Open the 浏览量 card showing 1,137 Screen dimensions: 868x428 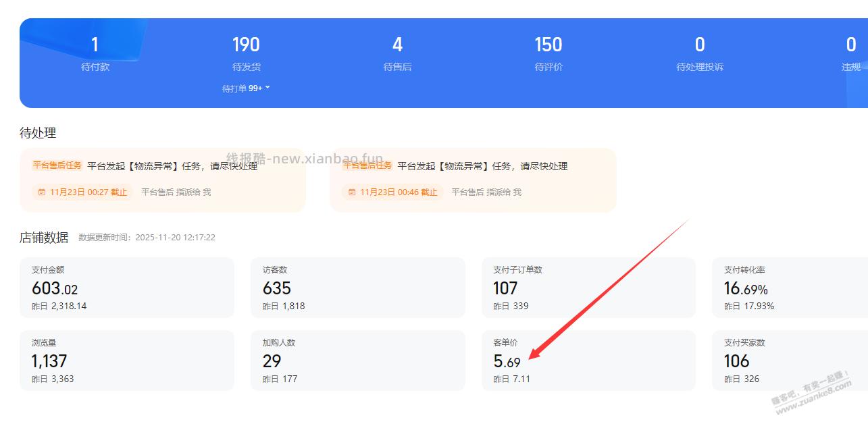tap(127, 360)
